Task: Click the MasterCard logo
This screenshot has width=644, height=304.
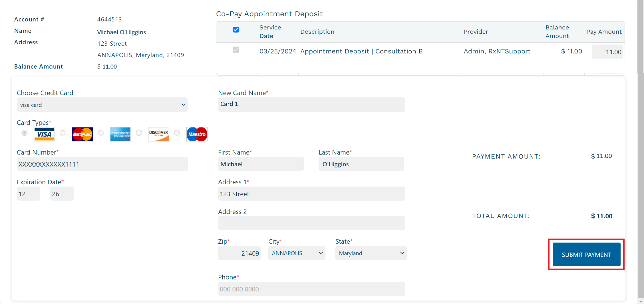Action: pos(82,134)
